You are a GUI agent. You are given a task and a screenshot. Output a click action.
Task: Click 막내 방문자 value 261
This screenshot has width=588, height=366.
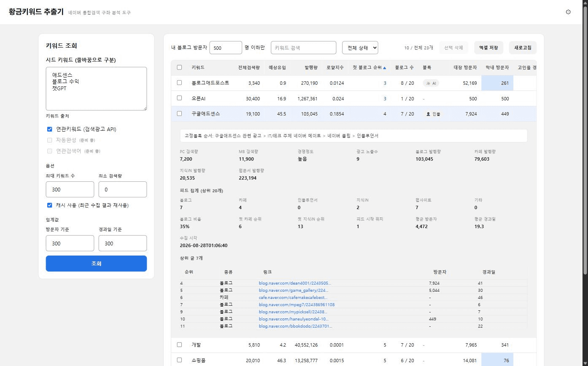click(504, 83)
